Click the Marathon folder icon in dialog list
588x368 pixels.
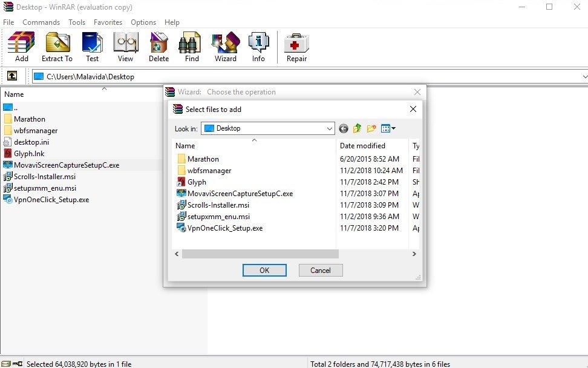pyautogui.click(x=181, y=159)
